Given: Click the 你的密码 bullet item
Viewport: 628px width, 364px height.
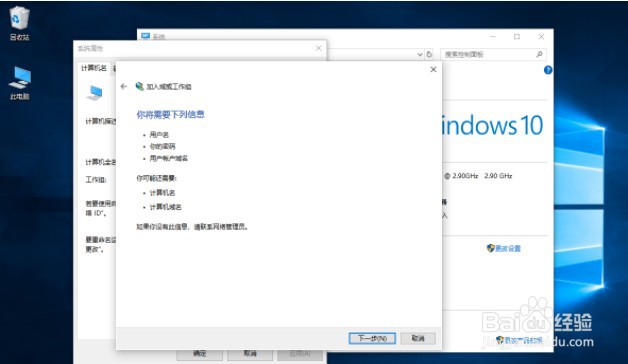Looking at the screenshot, I should click(162, 146).
